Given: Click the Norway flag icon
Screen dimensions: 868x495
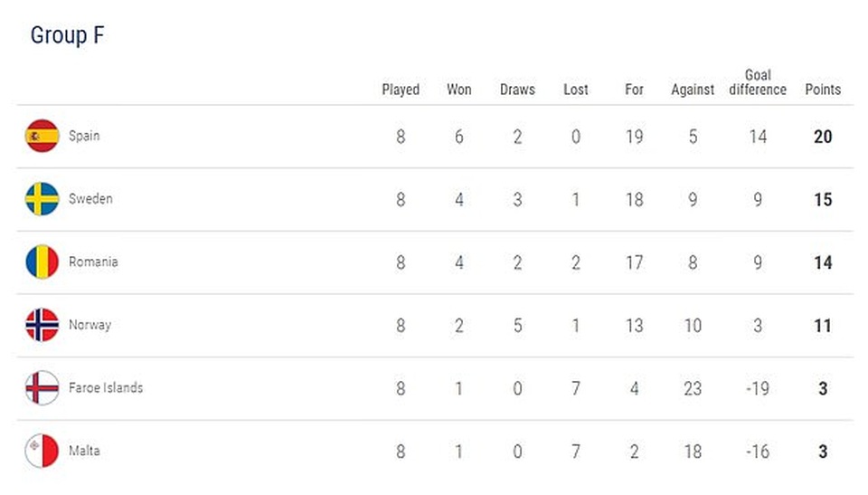Looking at the screenshot, I should [42, 325].
